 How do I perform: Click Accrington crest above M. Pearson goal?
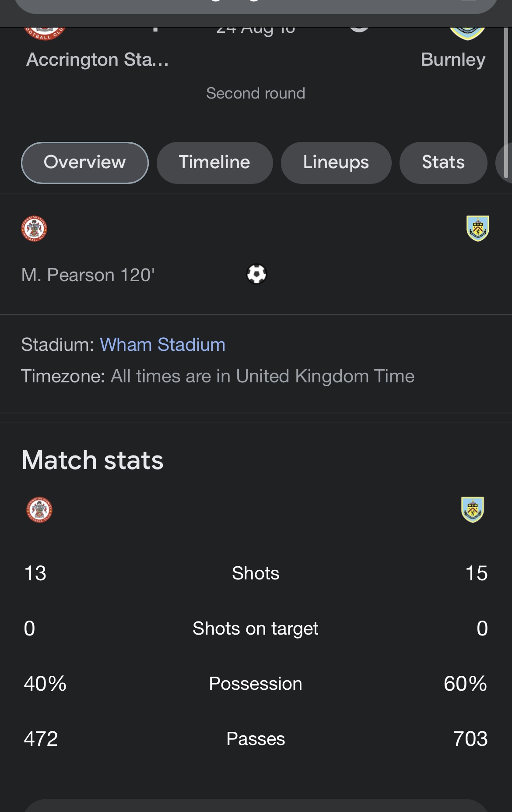click(x=34, y=229)
